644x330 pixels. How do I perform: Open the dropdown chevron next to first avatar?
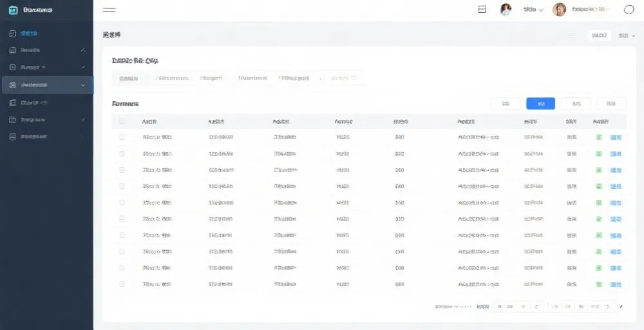point(541,10)
